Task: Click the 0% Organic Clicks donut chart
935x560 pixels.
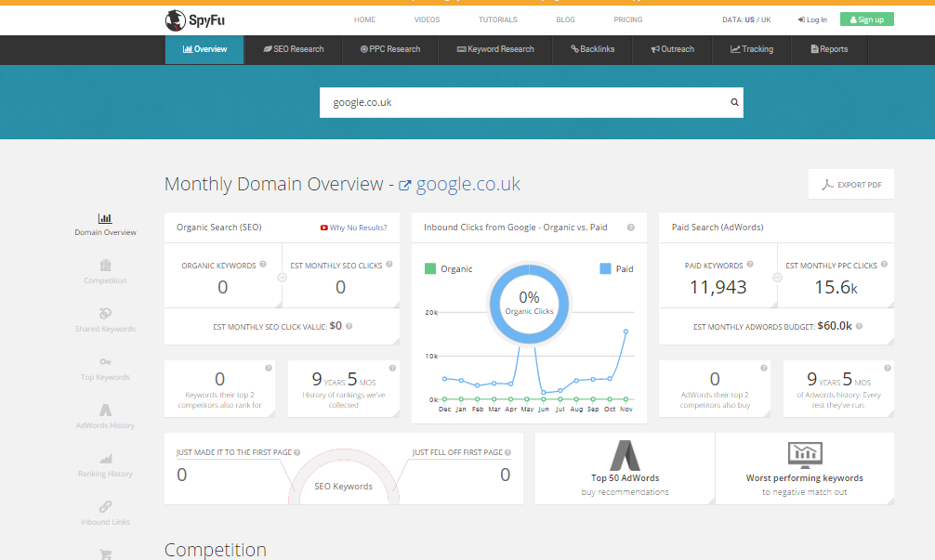Action: [529, 304]
